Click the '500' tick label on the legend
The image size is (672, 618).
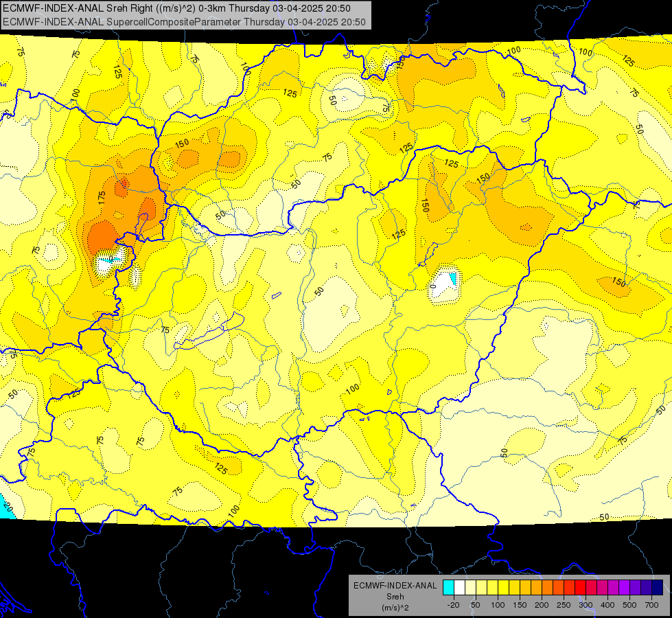629,605
